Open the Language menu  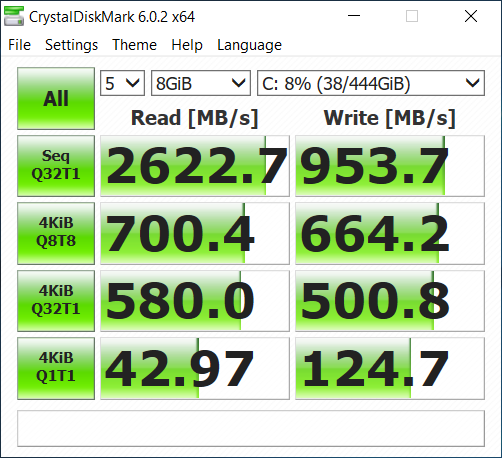[x=249, y=45]
